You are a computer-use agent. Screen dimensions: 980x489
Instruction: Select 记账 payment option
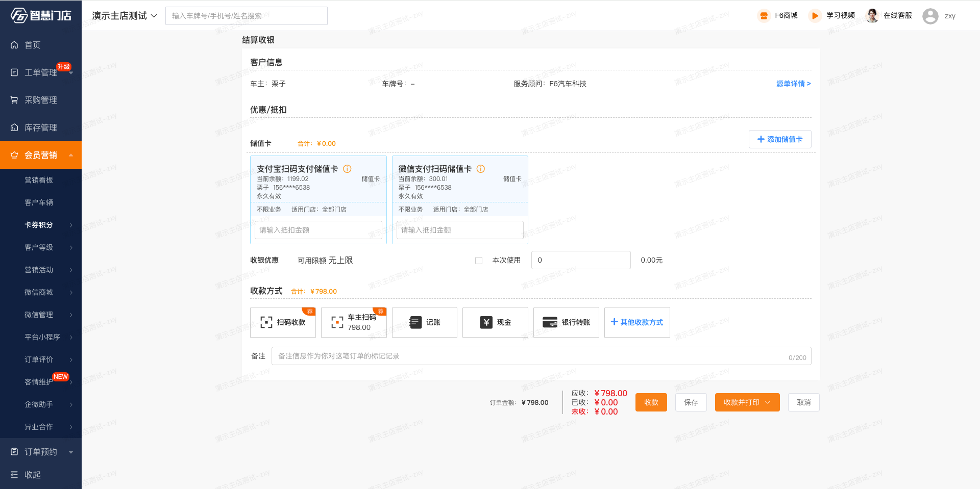click(424, 322)
